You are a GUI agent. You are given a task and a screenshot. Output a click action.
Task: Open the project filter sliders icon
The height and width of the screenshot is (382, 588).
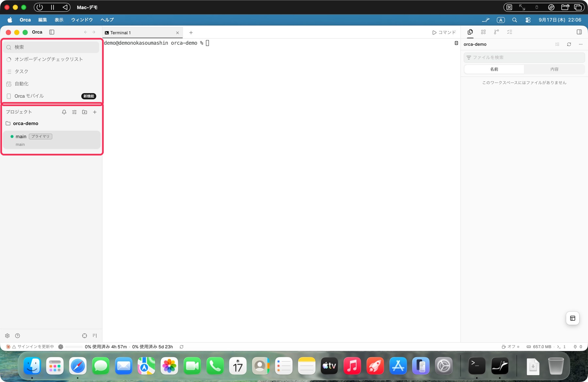(x=74, y=112)
